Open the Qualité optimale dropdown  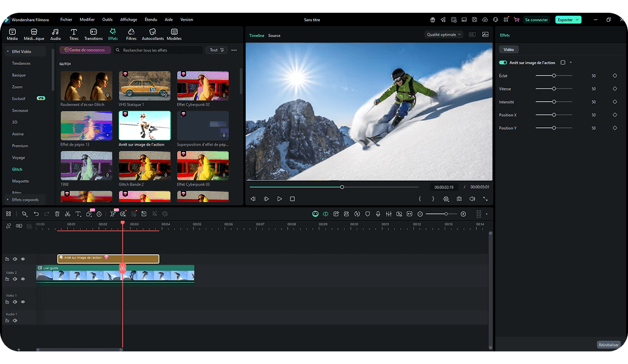click(x=444, y=35)
